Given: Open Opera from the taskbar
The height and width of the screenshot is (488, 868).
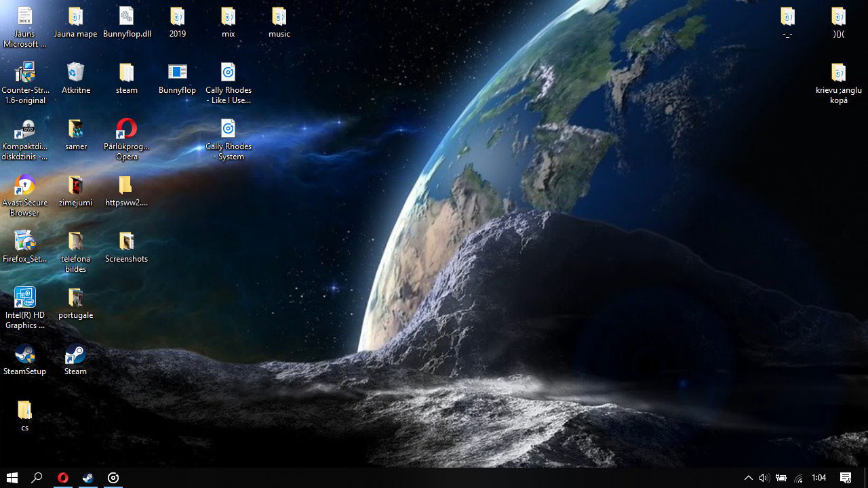Looking at the screenshot, I should tap(63, 478).
